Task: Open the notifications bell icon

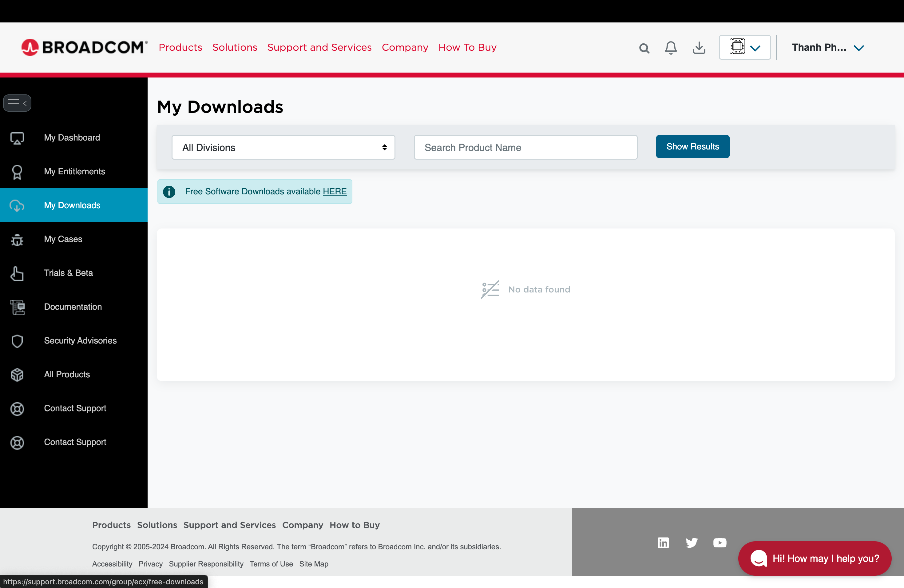Action: 671,48
